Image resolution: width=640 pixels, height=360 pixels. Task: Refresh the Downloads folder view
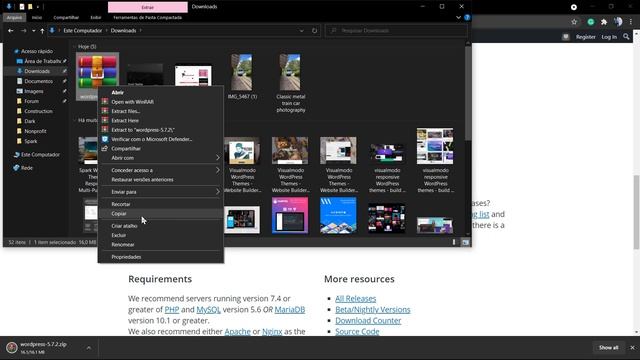click(x=314, y=31)
